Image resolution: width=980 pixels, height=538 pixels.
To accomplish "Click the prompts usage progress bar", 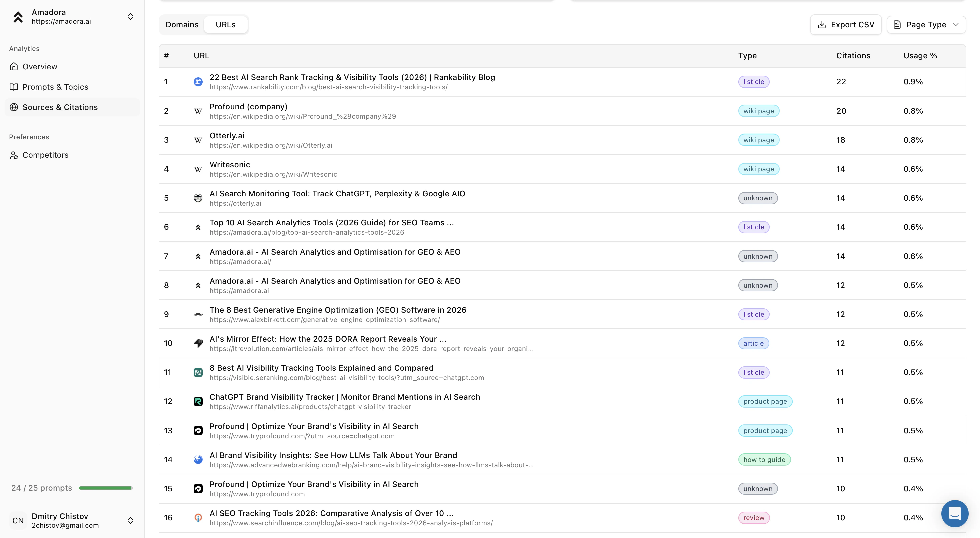I will (x=105, y=488).
